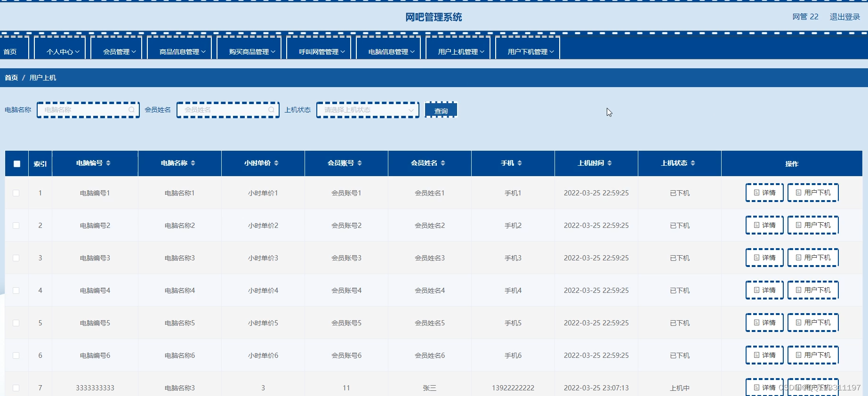
Task: Check the checkbox for row 5
Action: (16, 323)
